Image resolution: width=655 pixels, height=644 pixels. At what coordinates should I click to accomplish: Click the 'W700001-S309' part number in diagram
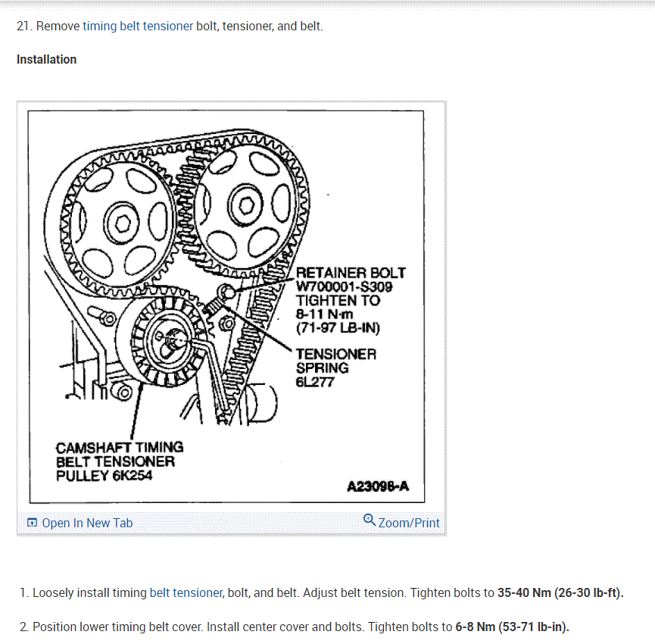345,286
